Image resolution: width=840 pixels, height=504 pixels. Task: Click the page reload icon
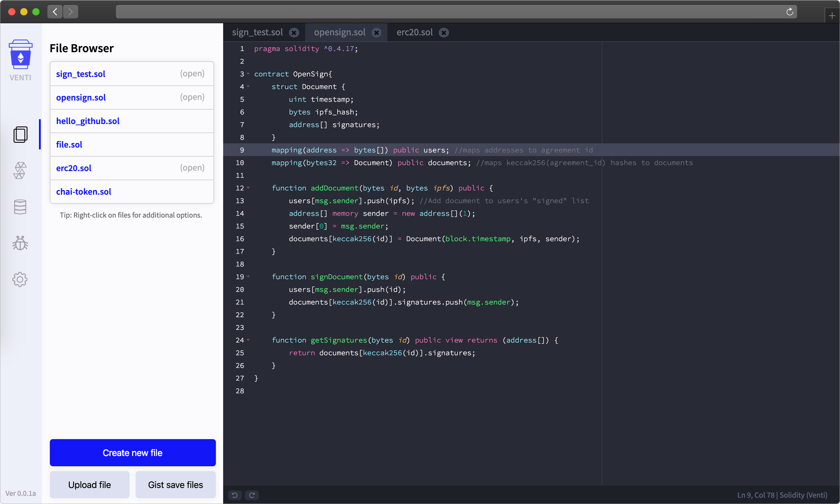[x=790, y=12]
